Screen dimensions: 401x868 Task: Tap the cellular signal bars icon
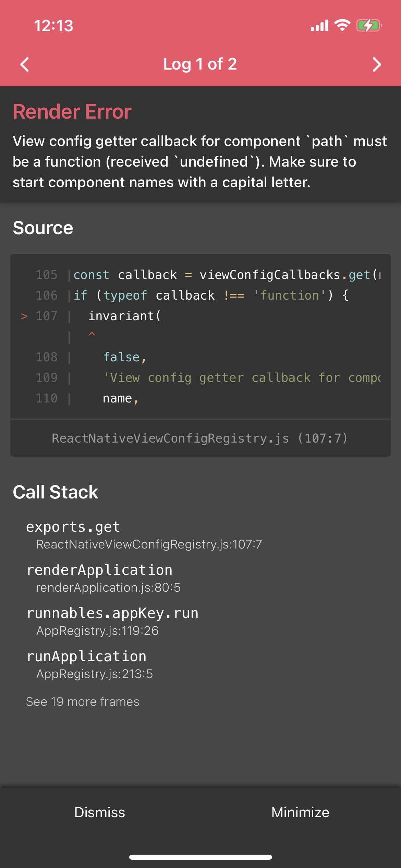[319, 26]
